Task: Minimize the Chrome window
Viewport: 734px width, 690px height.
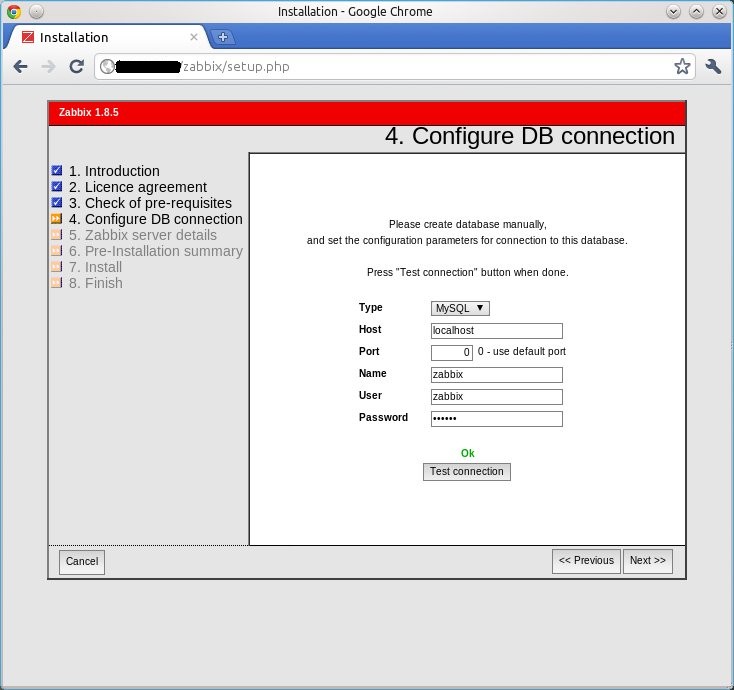Action: (x=673, y=11)
